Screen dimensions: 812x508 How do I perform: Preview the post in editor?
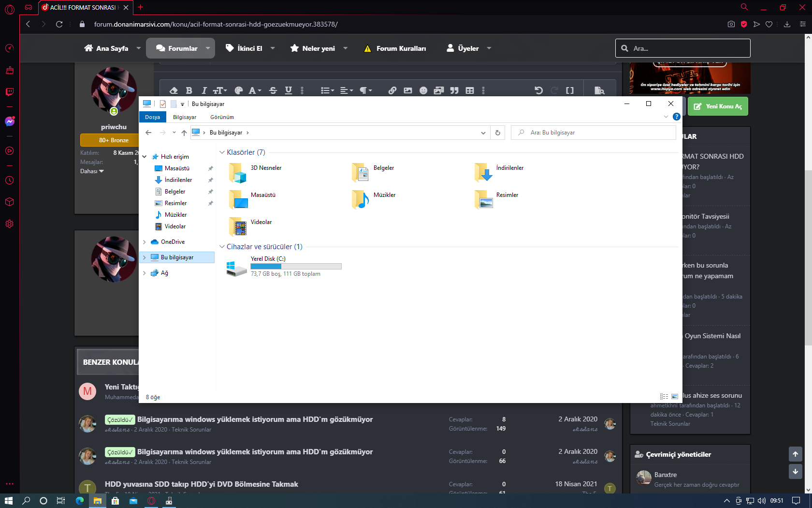pos(599,90)
